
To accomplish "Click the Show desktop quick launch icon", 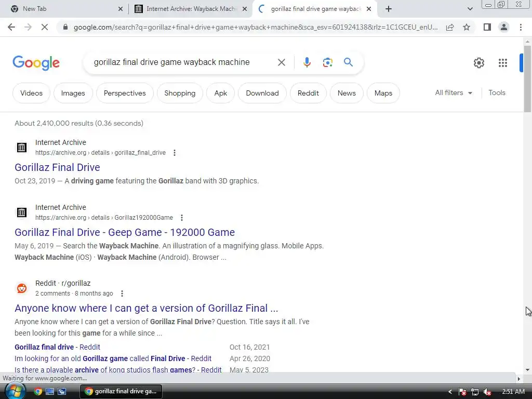I will coord(50,391).
